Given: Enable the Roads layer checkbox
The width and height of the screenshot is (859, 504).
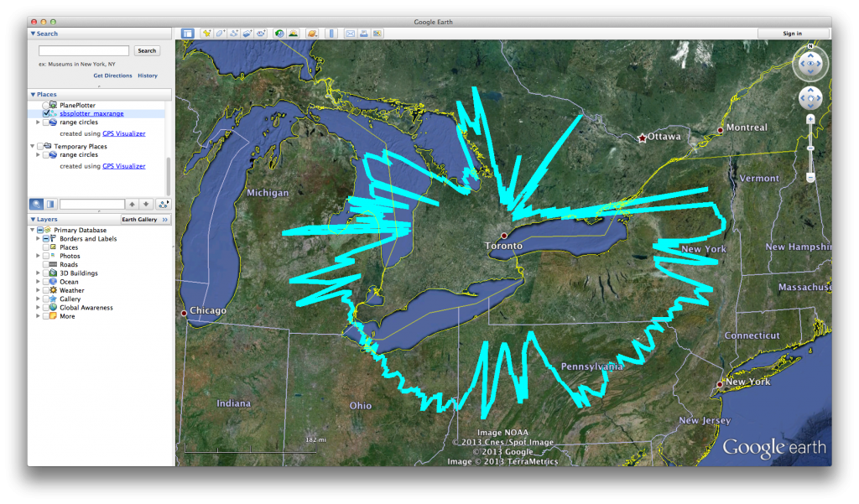Looking at the screenshot, I should (x=46, y=265).
